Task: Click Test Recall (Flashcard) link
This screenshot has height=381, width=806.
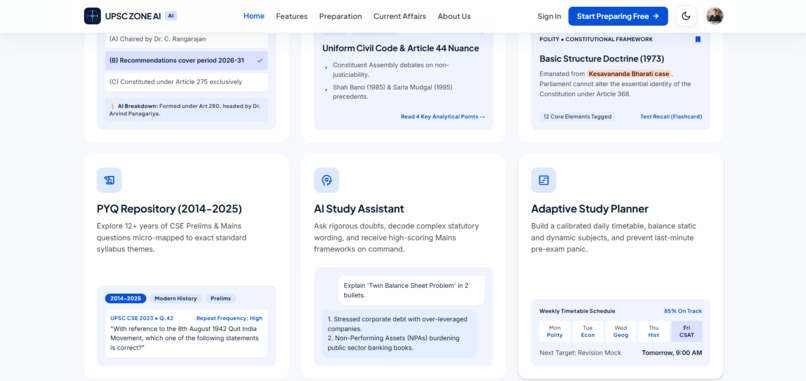Action: point(671,117)
